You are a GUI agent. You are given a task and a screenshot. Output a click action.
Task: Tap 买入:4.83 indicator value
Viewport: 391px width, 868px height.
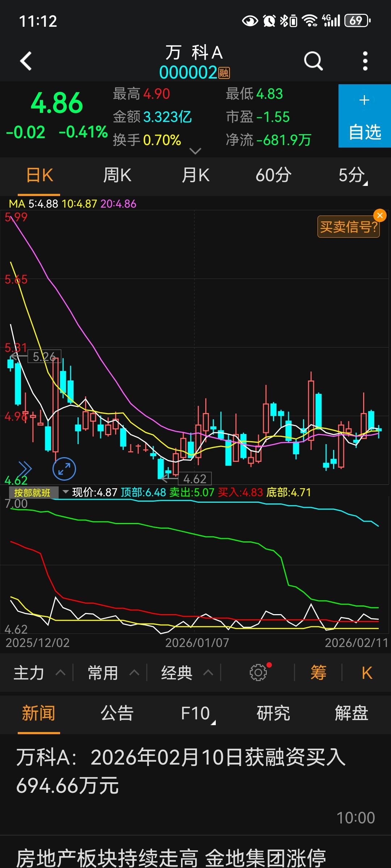240,492
